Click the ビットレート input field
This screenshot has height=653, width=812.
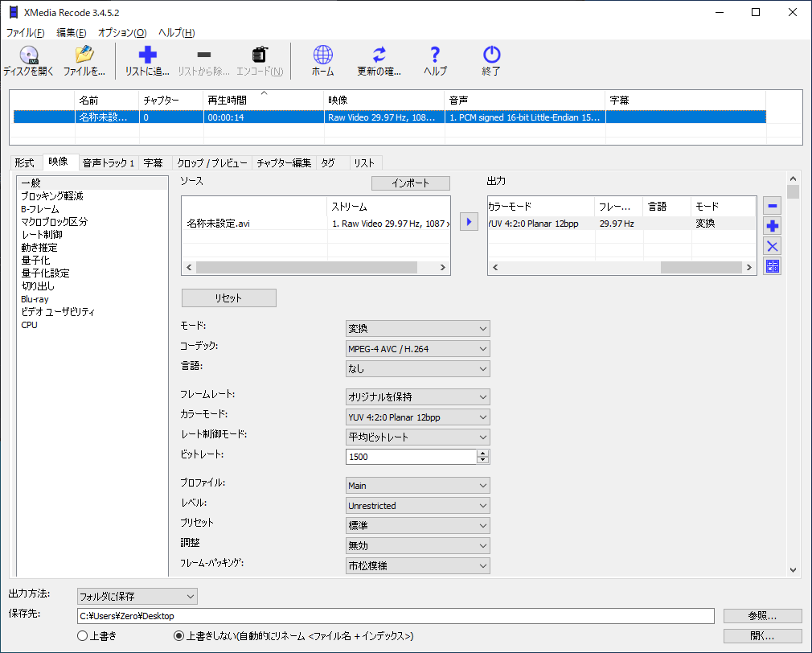point(411,457)
